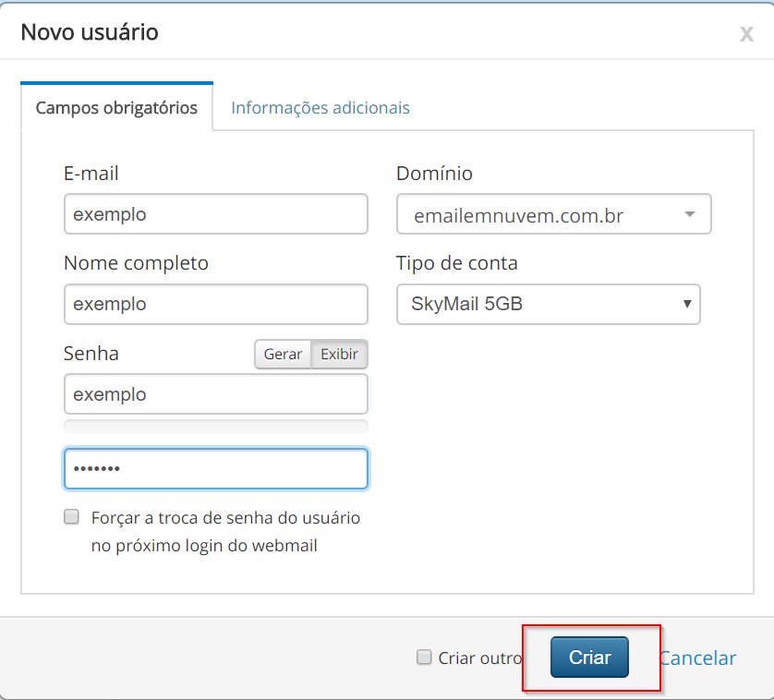Focus the Nome completo text field
Screen dimensions: 774x700
(216, 304)
